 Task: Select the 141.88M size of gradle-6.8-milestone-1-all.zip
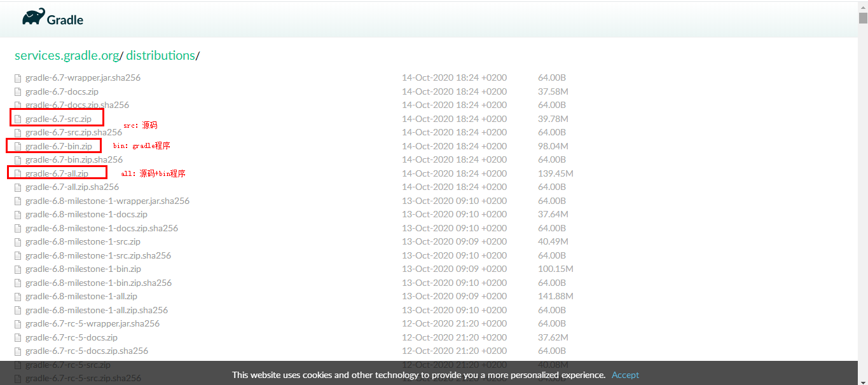[556, 296]
